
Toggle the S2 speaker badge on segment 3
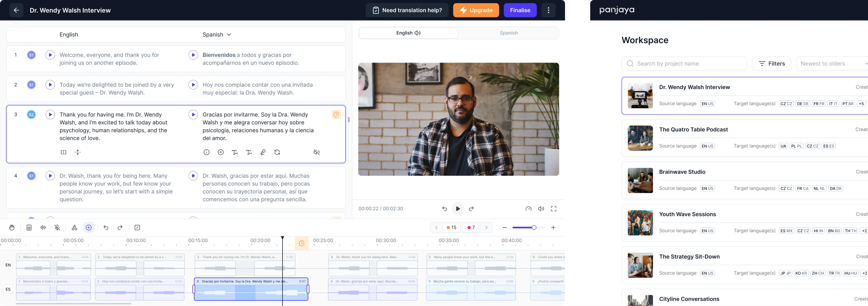[31, 115]
